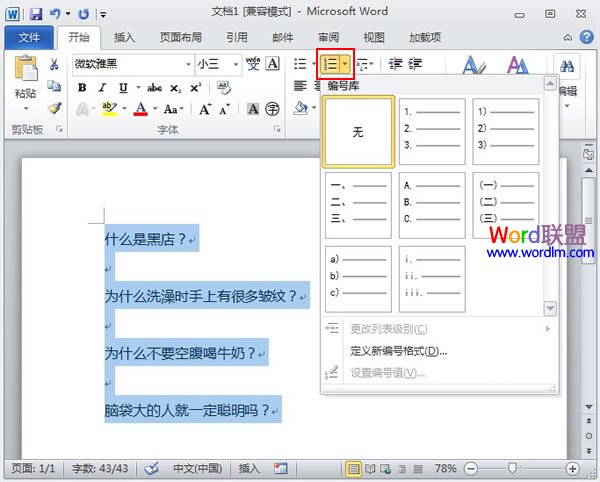The width and height of the screenshot is (600, 482).
Task: Open the Numbering dropdown arrow
Action: [345, 64]
